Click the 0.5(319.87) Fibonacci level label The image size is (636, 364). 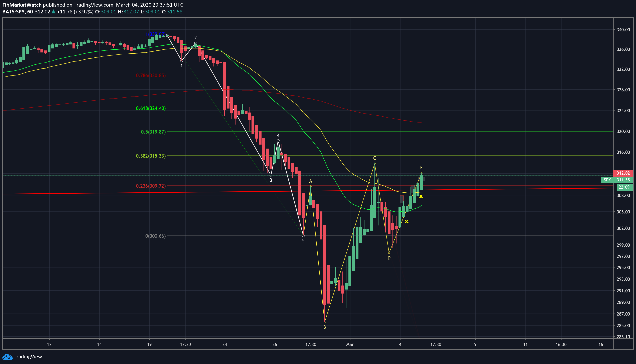153,132
